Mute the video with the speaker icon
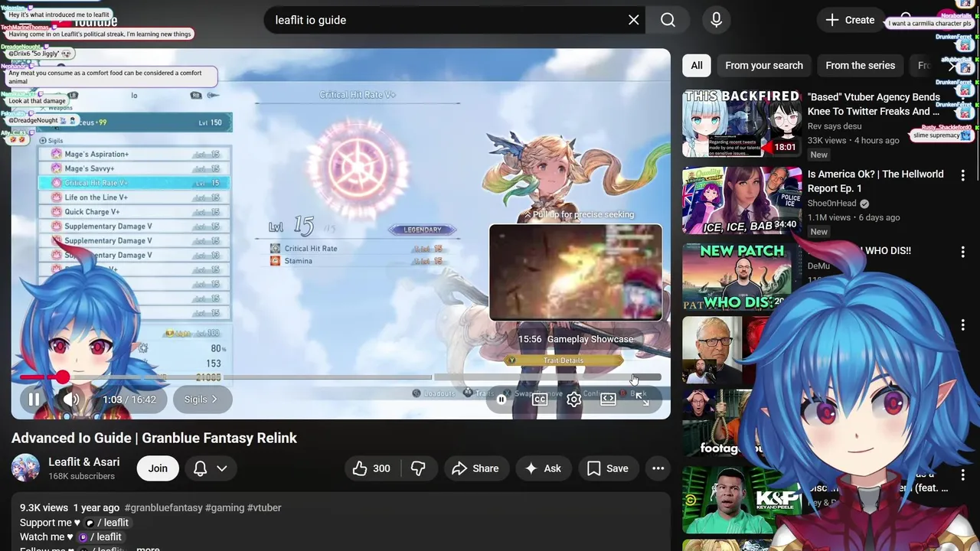Viewport: 980px width, 551px height. click(x=71, y=399)
